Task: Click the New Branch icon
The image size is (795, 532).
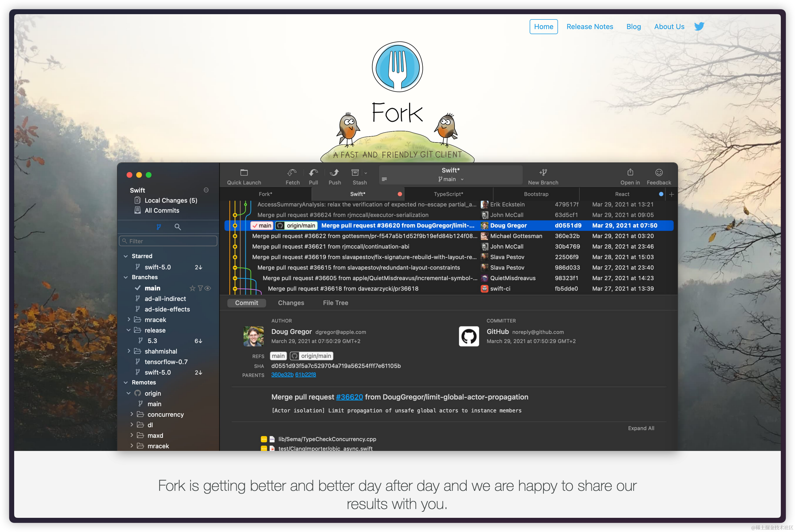Action: 543,173
